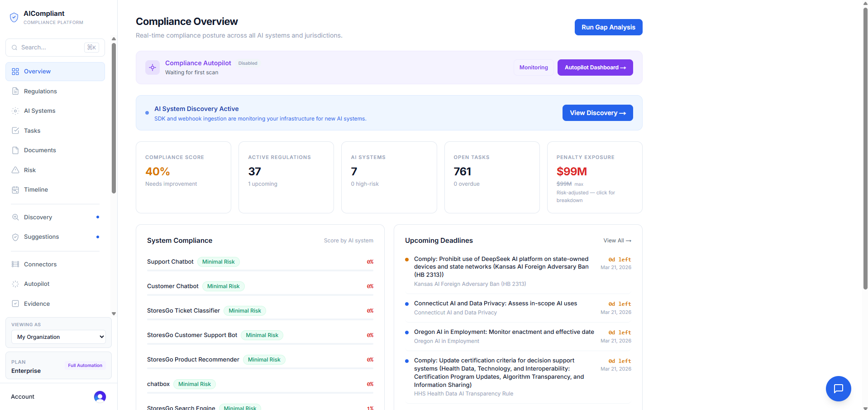Viewport: 868px width, 410px height.
Task: Click View All upcoming deadlines
Action: [x=617, y=241]
